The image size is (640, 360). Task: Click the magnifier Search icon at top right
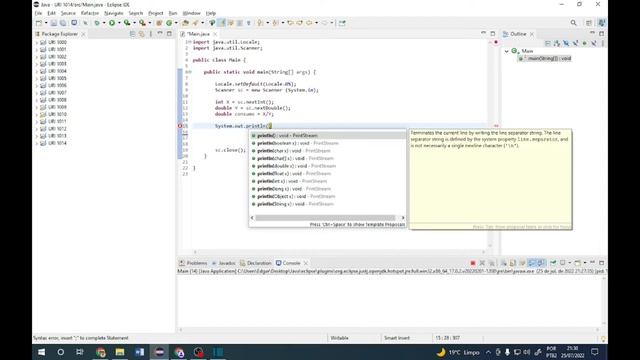pos(573,23)
